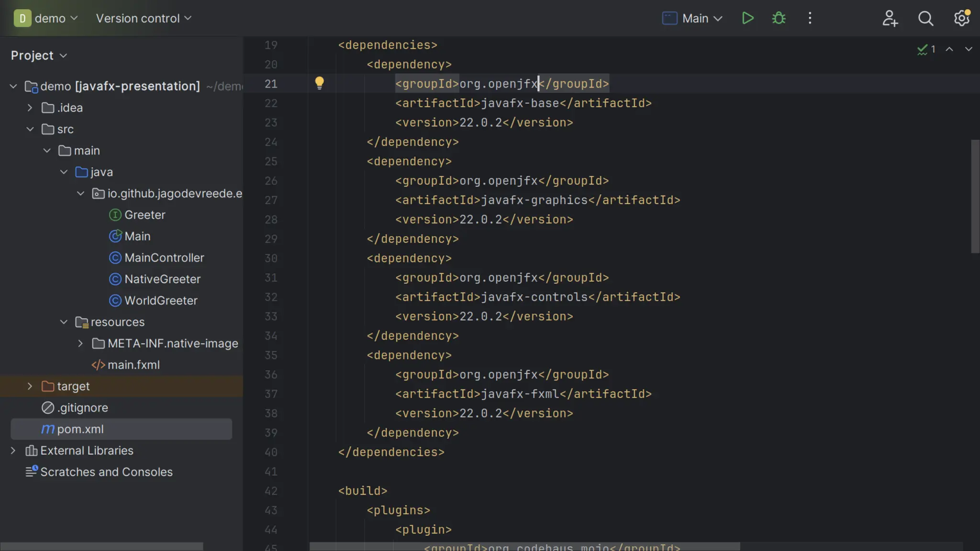Open Search Everywhere magnifier icon
980x551 pixels.
(925, 18)
